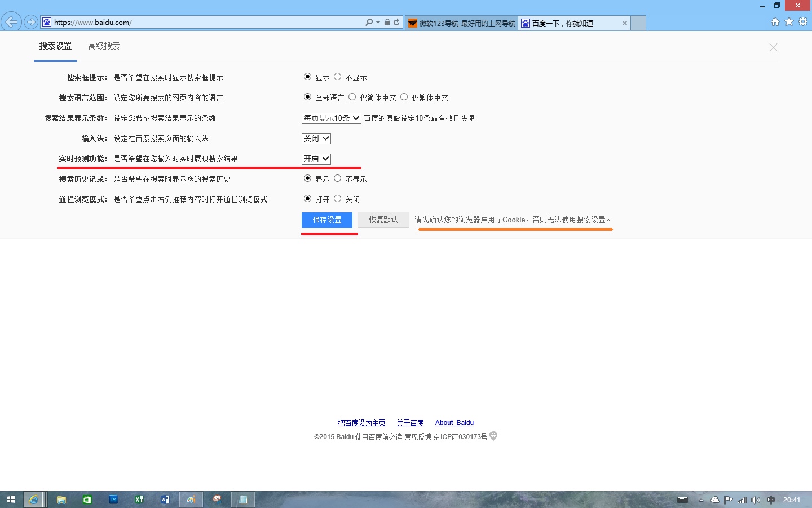Select 仅简体中文 radio option
Image resolution: width=812 pixels, height=508 pixels.
(352, 97)
